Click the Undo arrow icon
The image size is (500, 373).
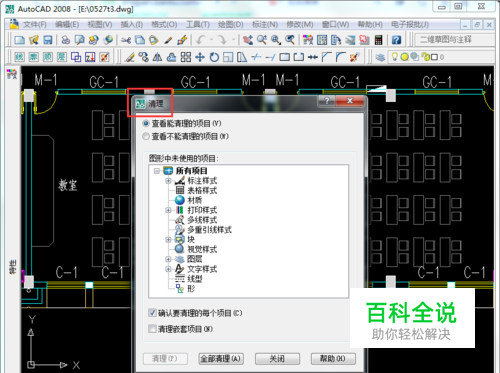pos(201,40)
